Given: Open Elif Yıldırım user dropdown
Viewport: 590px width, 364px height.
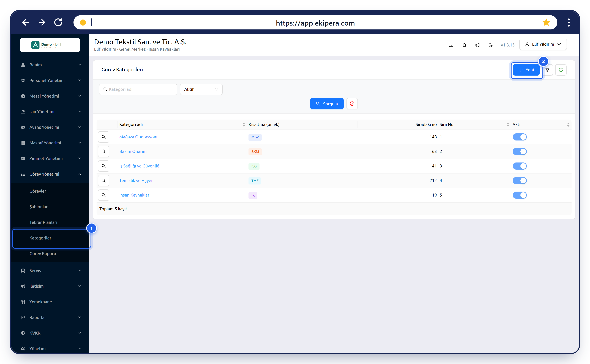Looking at the screenshot, I should pos(543,44).
